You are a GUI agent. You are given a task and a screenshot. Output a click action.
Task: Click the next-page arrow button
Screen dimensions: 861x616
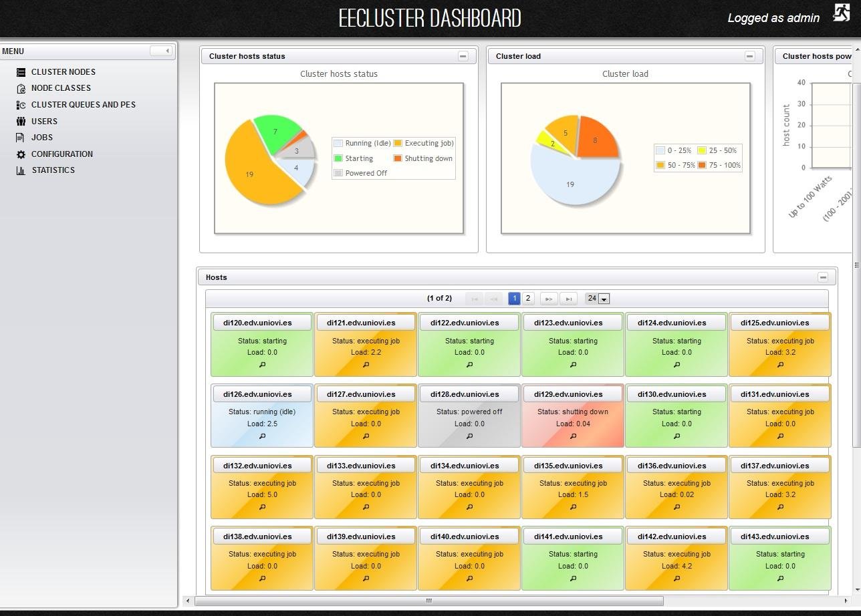click(548, 299)
